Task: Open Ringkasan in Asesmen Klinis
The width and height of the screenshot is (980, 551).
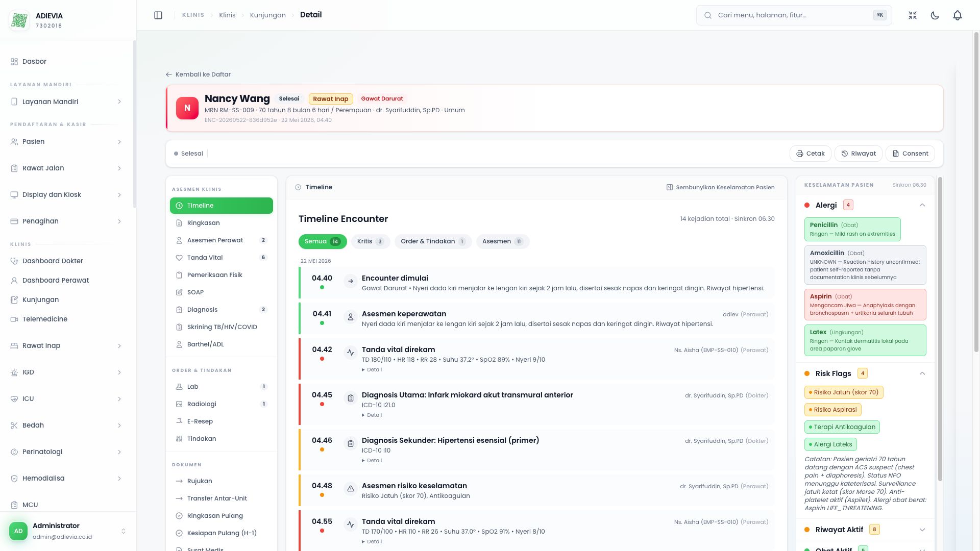Action: (222, 223)
